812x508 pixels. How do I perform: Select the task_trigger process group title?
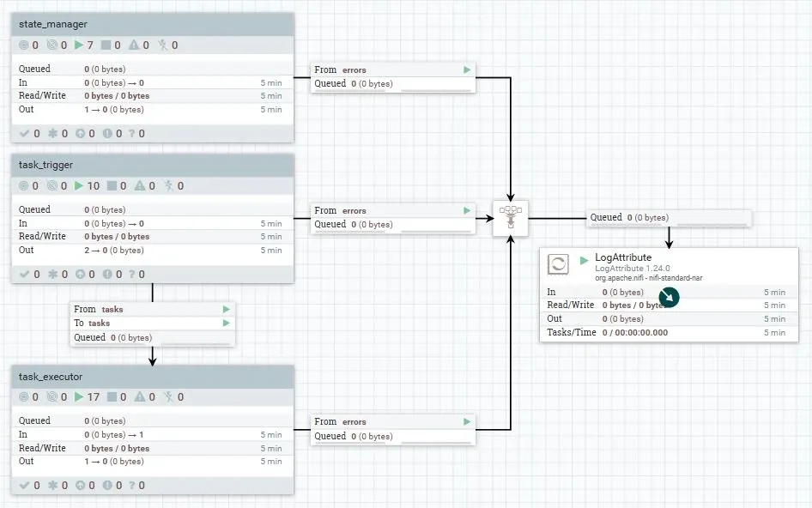(x=45, y=165)
